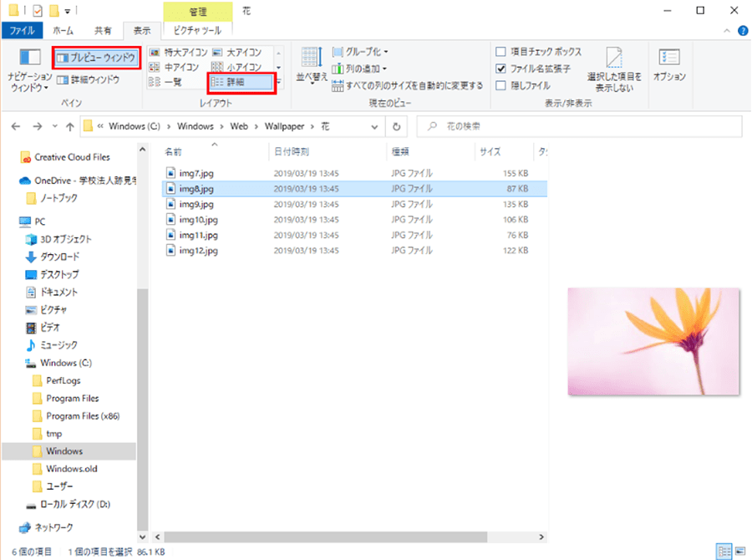Select 詳細 layout in ribbon
752x560 pixels.
[x=241, y=82]
